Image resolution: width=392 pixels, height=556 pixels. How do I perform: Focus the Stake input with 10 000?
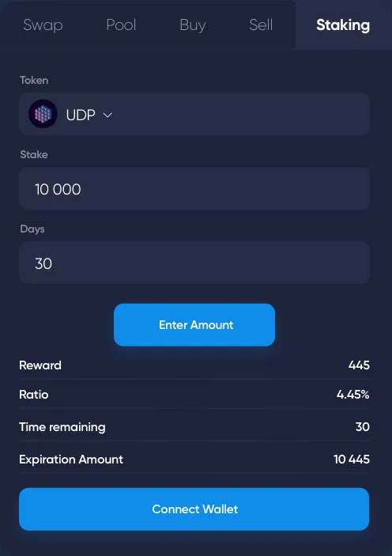(194, 188)
